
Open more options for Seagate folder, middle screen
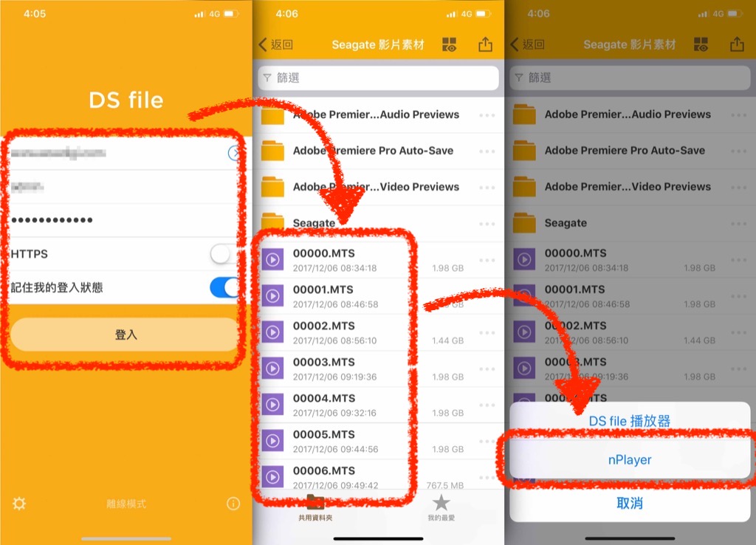tap(487, 224)
